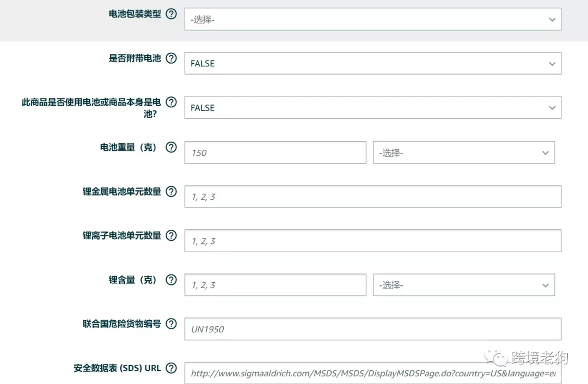
Task: Click the 是否附带电池 label text
Action: pyautogui.click(x=134, y=58)
